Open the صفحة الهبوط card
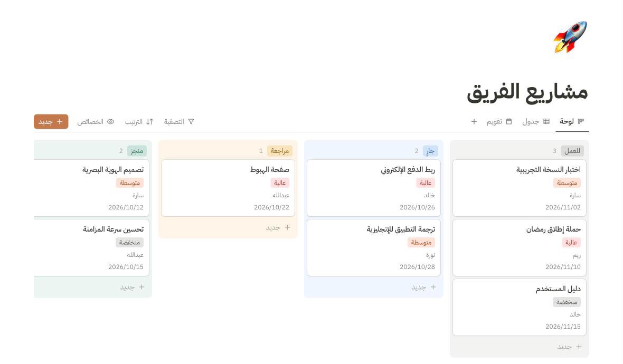The height and width of the screenshot is (364, 623). click(x=228, y=188)
